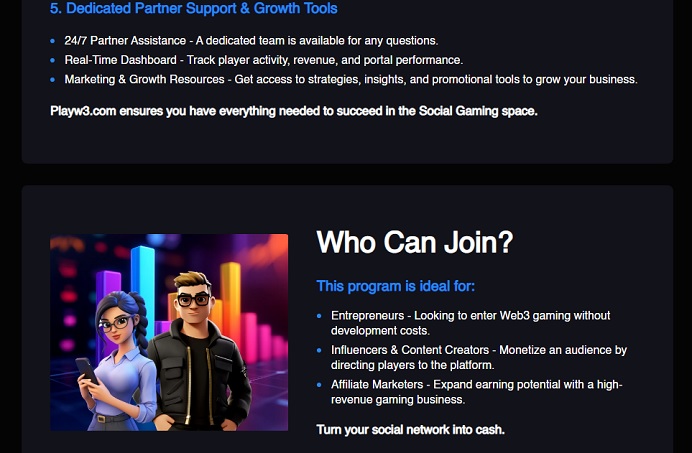Click the Marketing & Growth Resources bullet line

coord(351,79)
